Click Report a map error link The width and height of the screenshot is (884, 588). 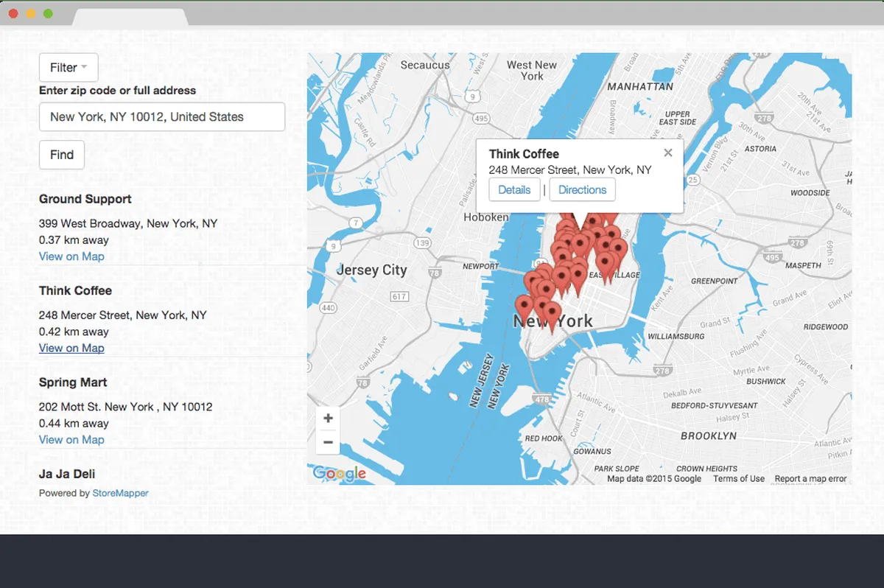click(x=810, y=479)
